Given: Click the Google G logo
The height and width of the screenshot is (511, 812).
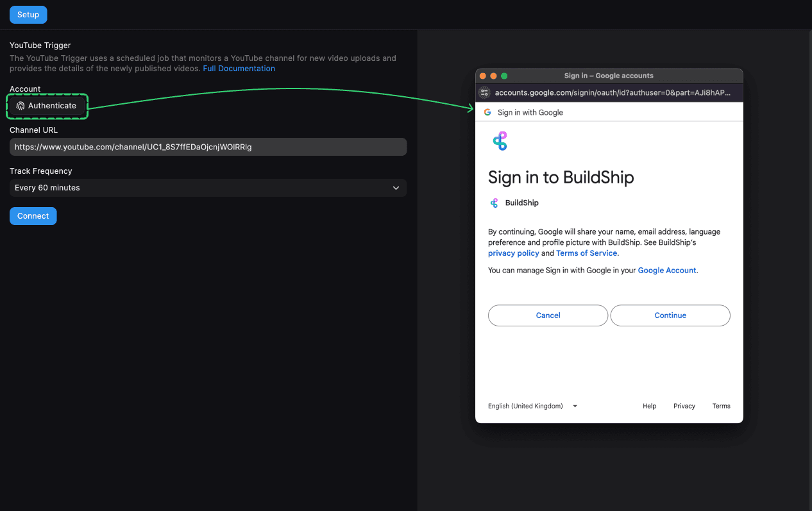Looking at the screenshot, I should 487,112.
